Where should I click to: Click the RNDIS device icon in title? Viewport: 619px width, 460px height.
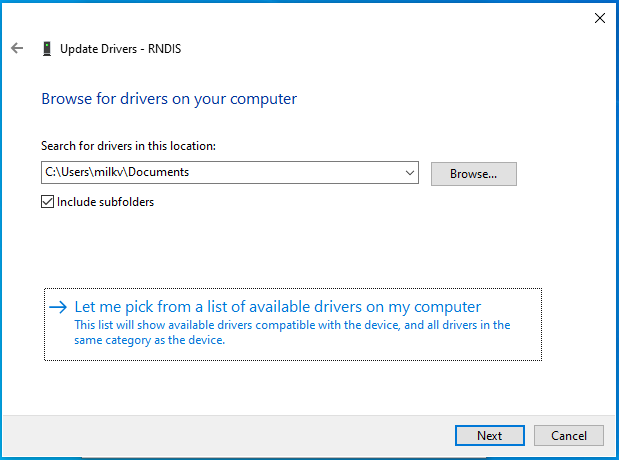click(x=47, y=49)
